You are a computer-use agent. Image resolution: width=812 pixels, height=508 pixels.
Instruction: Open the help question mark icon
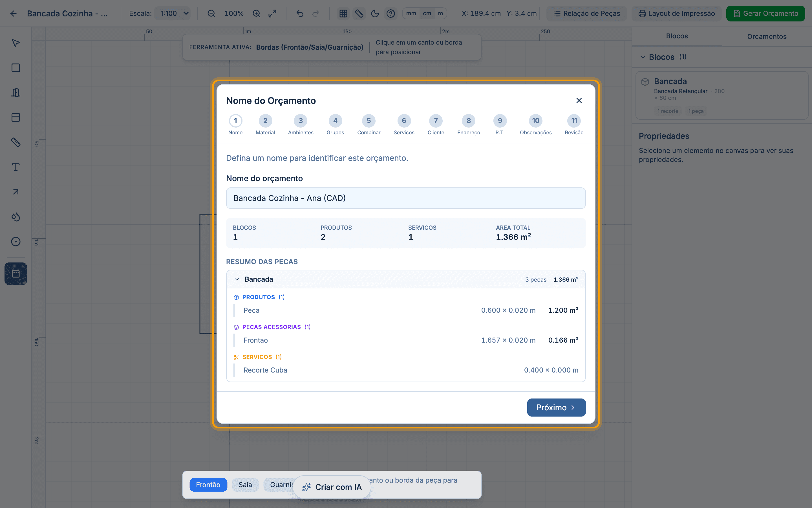pyautogui.click(x=390, y=14)
